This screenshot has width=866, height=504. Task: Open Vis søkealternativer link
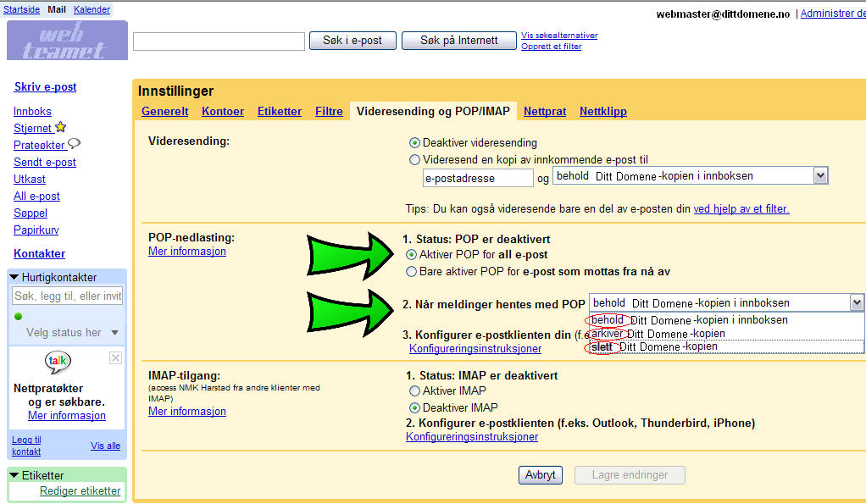coord(559,36)
